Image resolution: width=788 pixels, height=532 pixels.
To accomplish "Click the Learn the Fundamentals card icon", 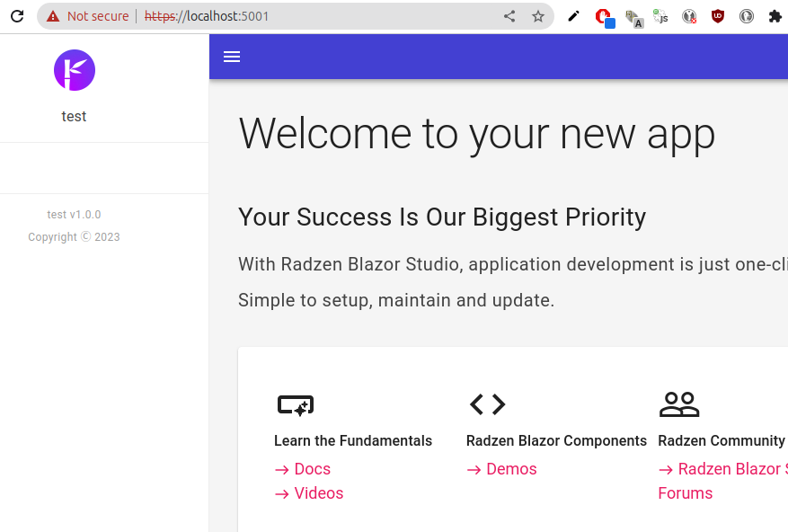I will pos(296,405).
